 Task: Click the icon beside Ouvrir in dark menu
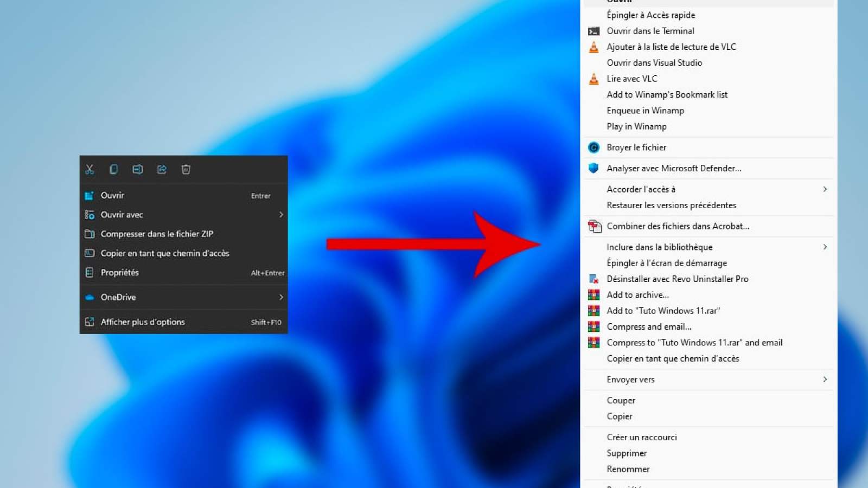point(90,196)
